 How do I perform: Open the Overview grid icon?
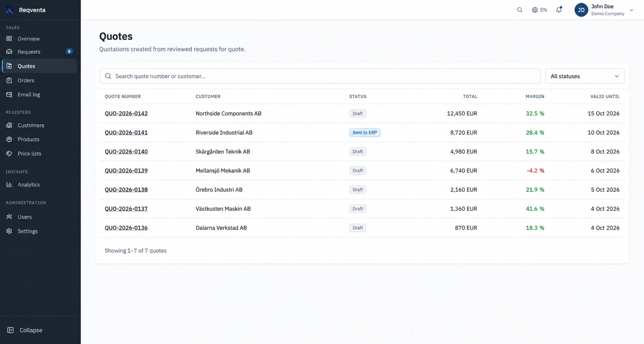(9, 39)
